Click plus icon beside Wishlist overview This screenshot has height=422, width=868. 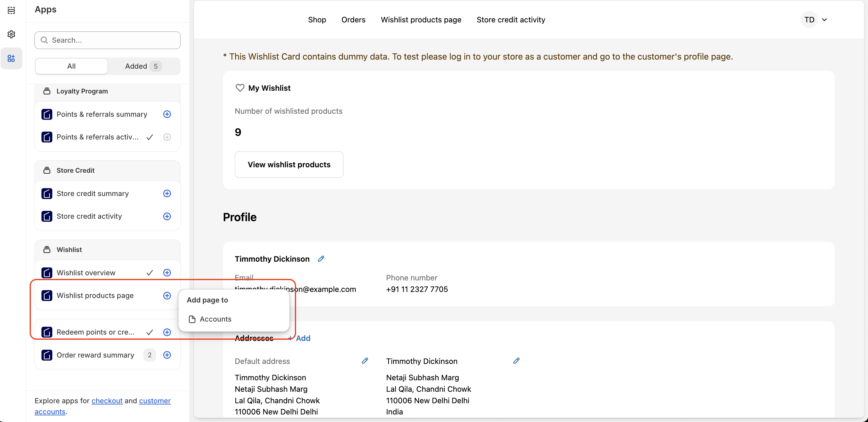[x=167, y=273]
